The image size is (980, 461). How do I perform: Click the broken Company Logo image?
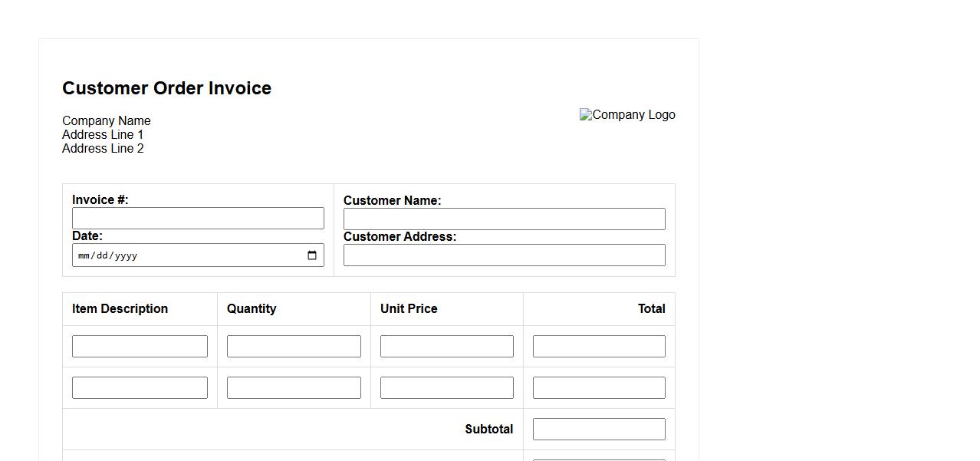coord(627,115)
